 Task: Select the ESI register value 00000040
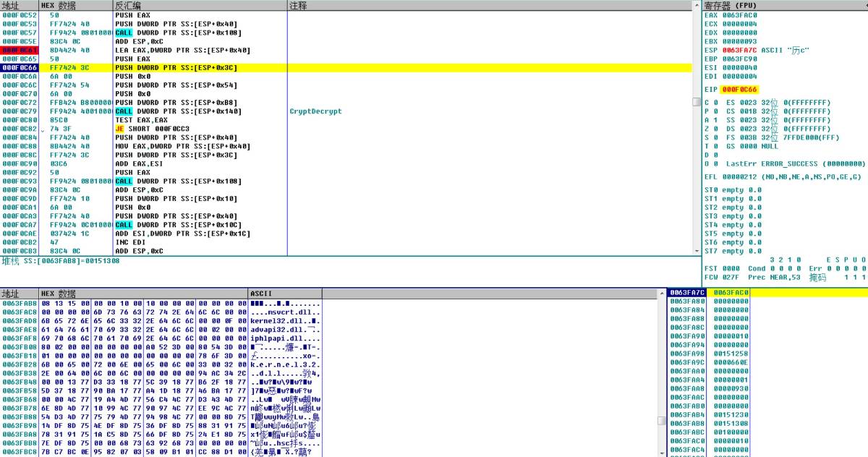(739, 67)
